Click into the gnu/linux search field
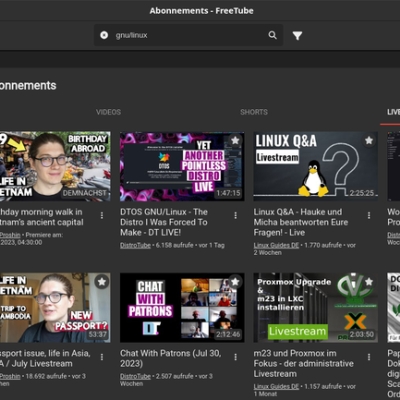400x400 pixels. [189, 35]
